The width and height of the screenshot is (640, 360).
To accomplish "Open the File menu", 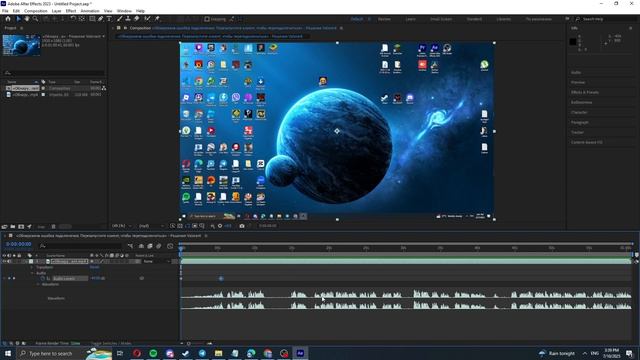I will coord(5,11).
